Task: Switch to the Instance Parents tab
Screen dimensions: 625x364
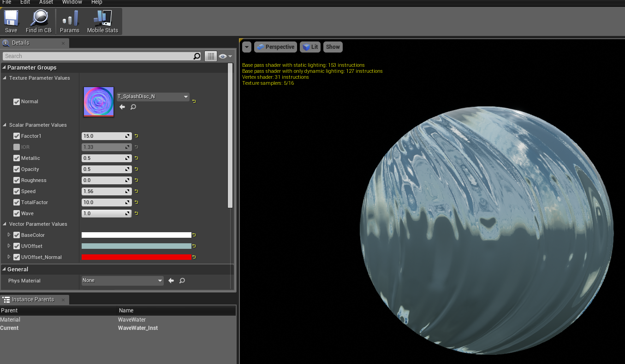Action: (x=33, y=299)
